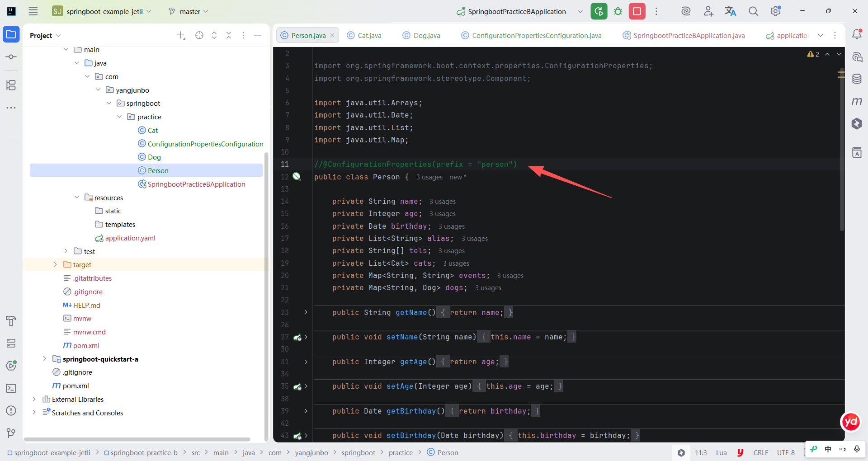
Task: Switch to Cat.java tab
Action: pyautogui.click(x=364, y=35)
